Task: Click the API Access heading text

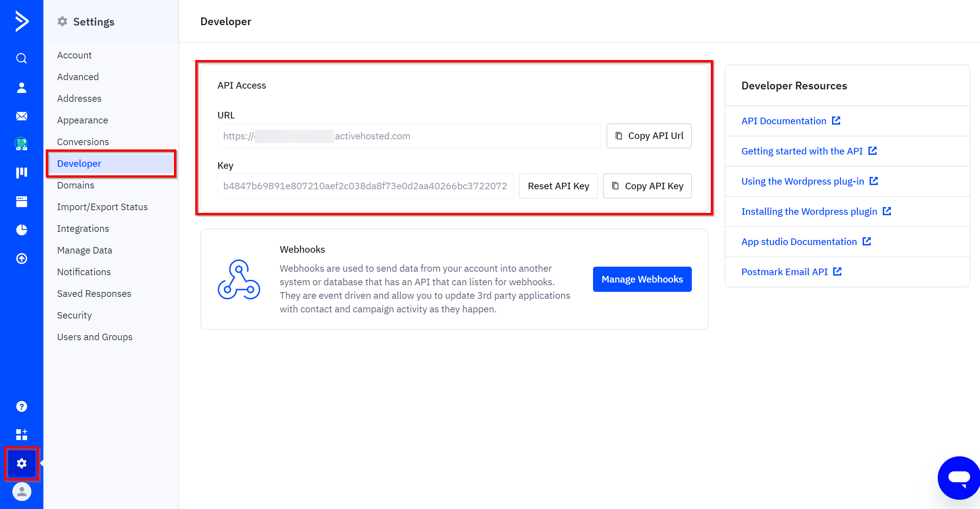Action: click(x=242, y=85)
